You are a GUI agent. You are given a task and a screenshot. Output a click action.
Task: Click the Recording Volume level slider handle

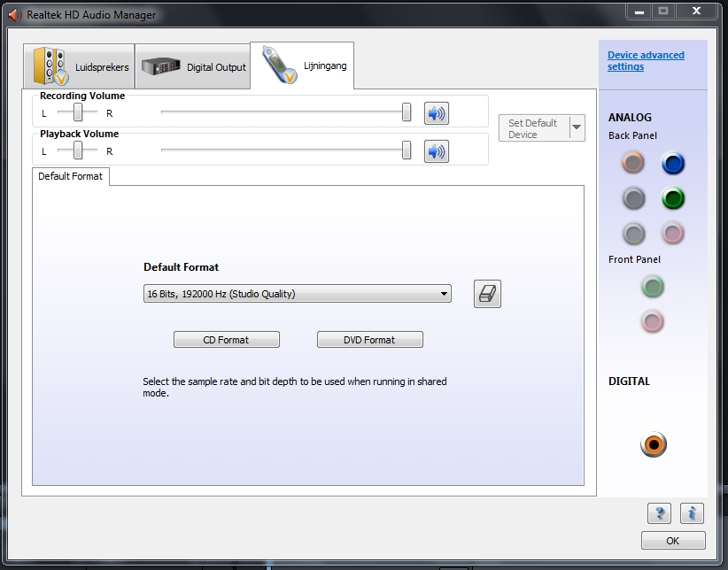pyautogui.click(x=407, y=112)
